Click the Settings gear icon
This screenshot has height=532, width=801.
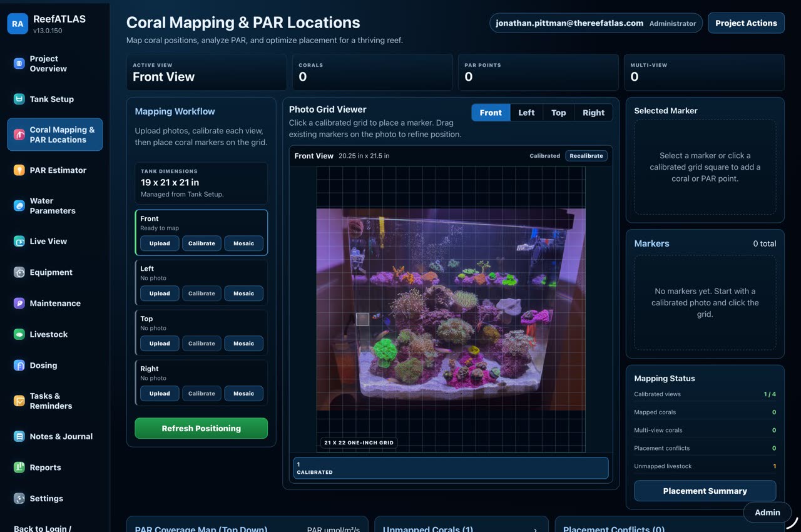pos(19,499)
